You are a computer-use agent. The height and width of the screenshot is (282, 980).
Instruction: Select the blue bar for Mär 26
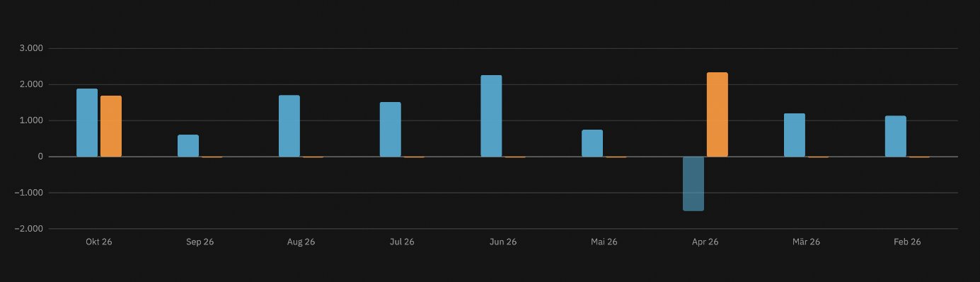[795, 135]
